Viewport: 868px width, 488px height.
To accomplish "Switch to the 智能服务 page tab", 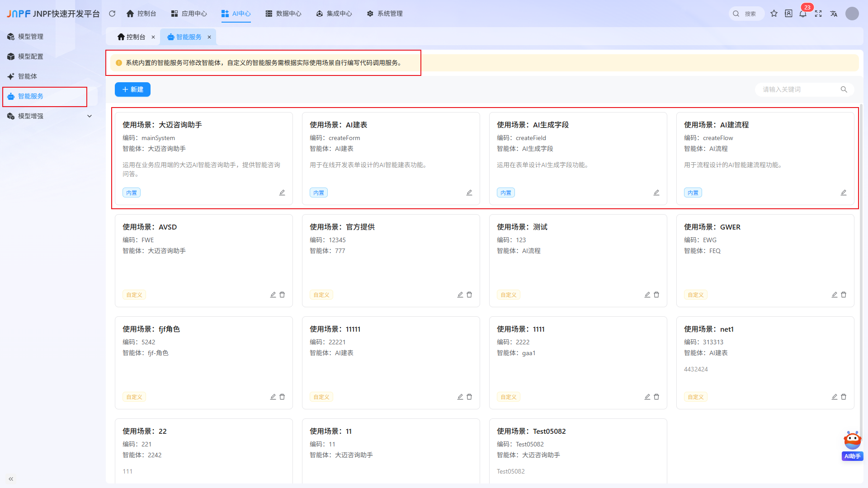I will [x=184, y=37].
